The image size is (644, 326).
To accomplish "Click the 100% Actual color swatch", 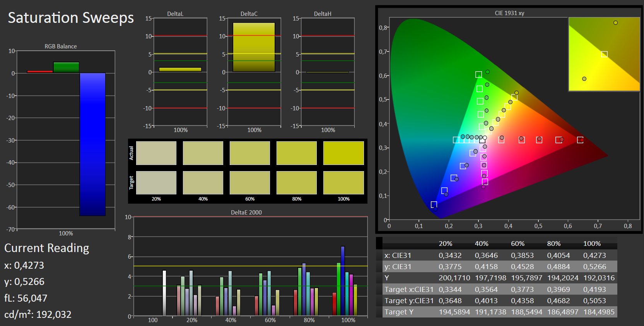I will [x=343, y=153].
